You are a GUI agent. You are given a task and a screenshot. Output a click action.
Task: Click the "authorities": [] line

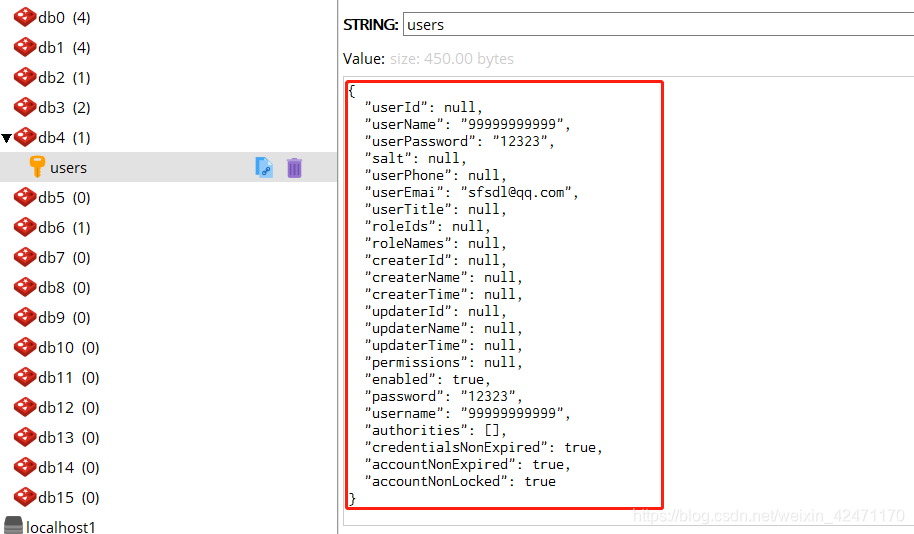(435, 430)
